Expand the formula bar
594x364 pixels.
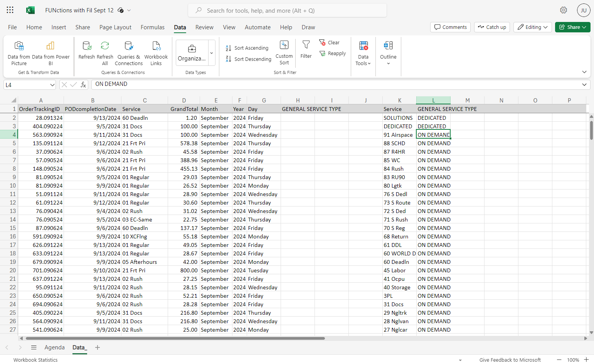584,85
